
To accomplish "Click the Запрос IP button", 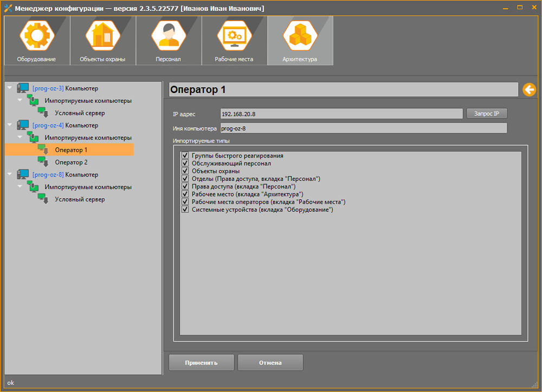I will pos(486,114).
